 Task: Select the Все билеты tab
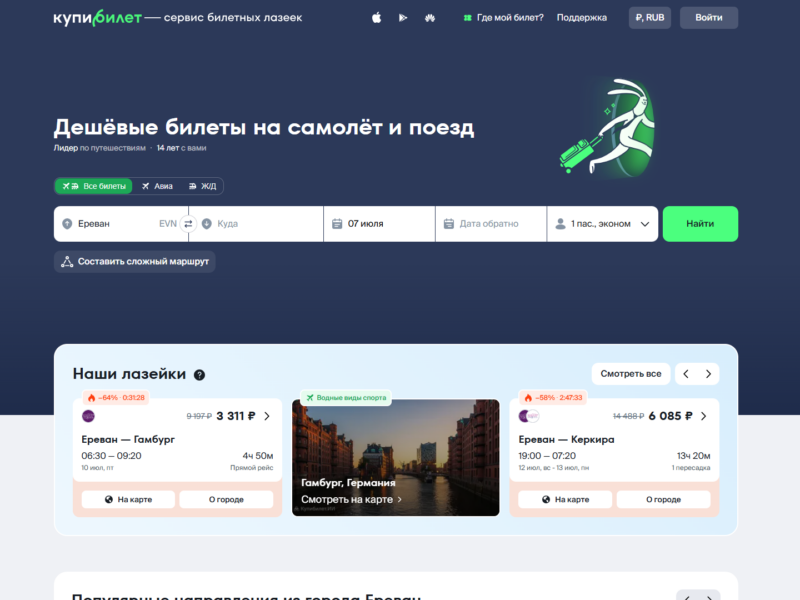[94, 186]
